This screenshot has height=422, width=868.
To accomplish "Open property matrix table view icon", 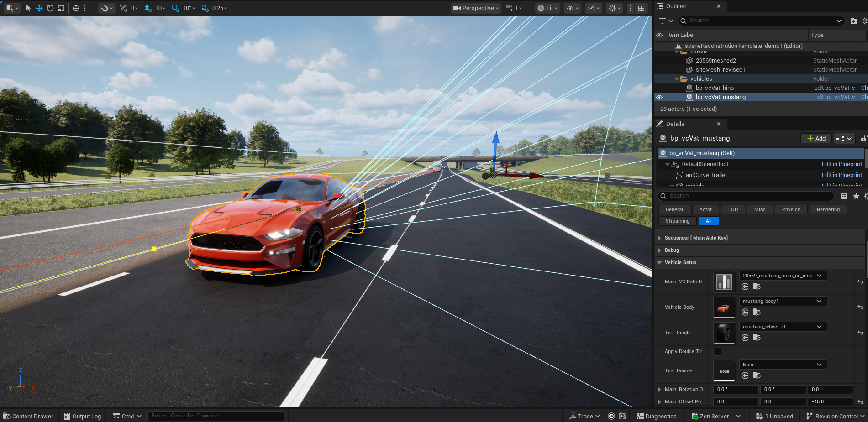I will point(844,196).
